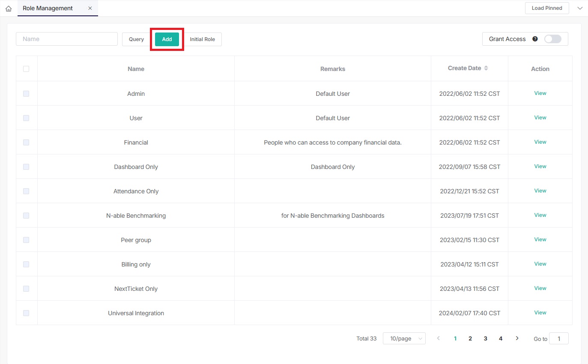
Task: Switch to the Role Management tab
Action: coord(48,8)
